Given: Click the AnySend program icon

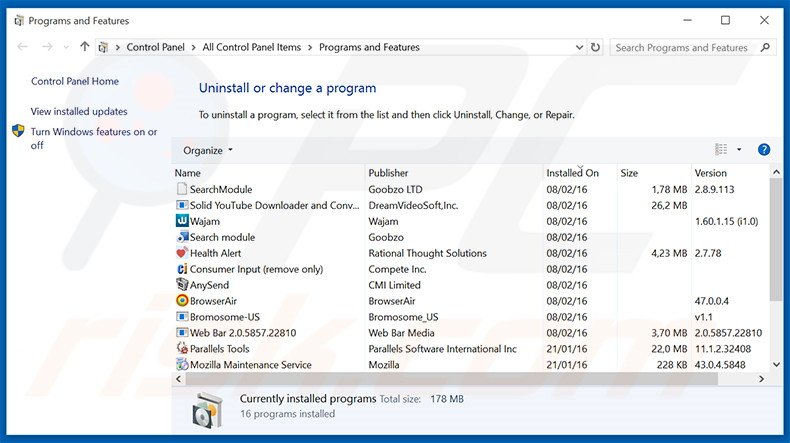Looking at the screenshot, I should [182, 285].
